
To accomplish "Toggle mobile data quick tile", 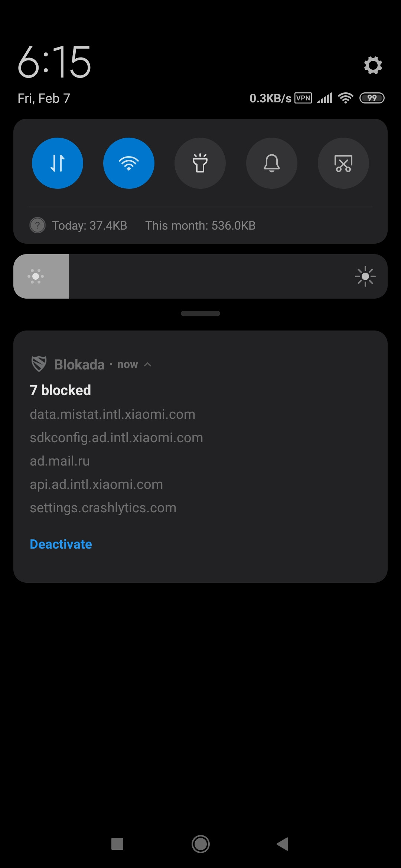I will [x=58, y=163].
